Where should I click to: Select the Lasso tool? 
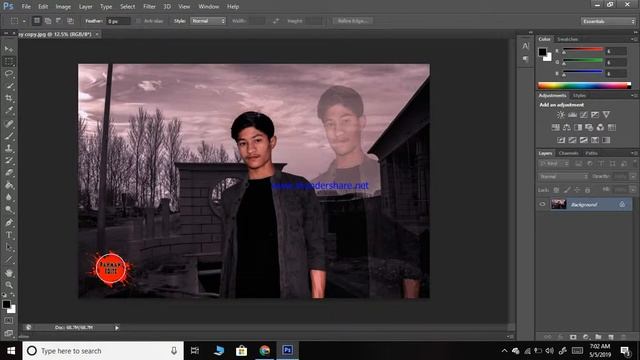click(9, 74)
